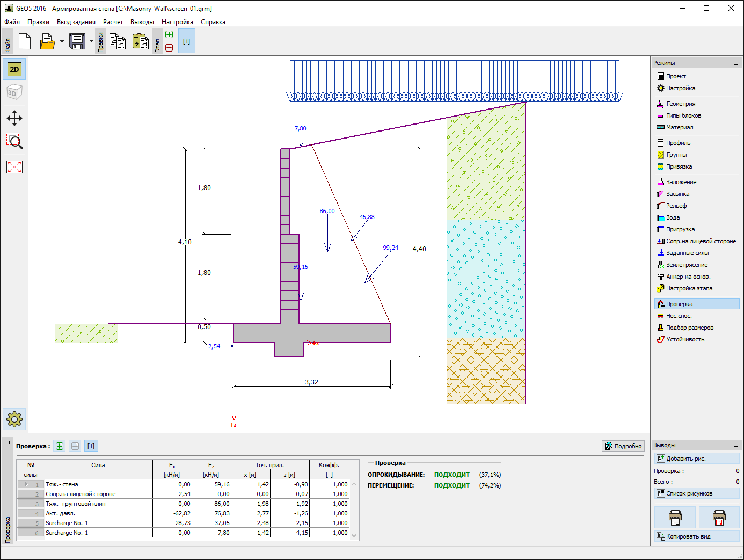The width and height of the screenshot is (744, 560).
Task: Remove construction stage with red minus
Action: coord(169,48)
